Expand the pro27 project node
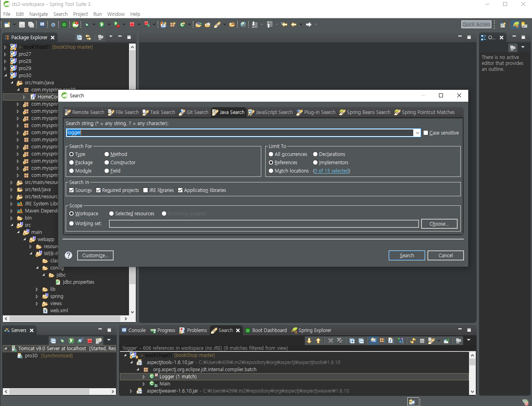532x406 pixels. point(6,54)
